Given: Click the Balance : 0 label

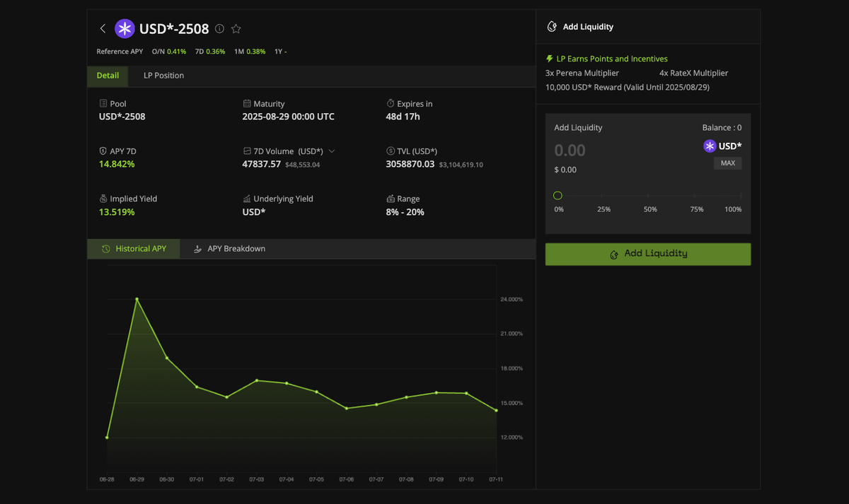Looking at the screenshot, I should [x=722, y=128].
